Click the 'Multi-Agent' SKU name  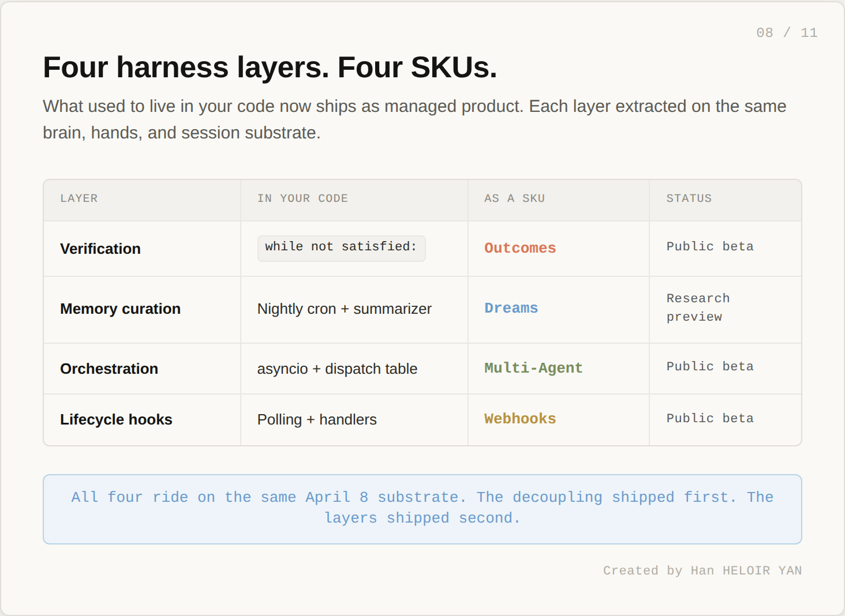(x=533, y=368)
